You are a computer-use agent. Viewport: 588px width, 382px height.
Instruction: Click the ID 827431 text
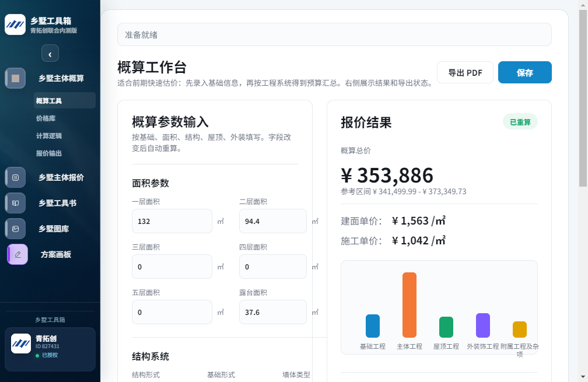coord(48,346)
